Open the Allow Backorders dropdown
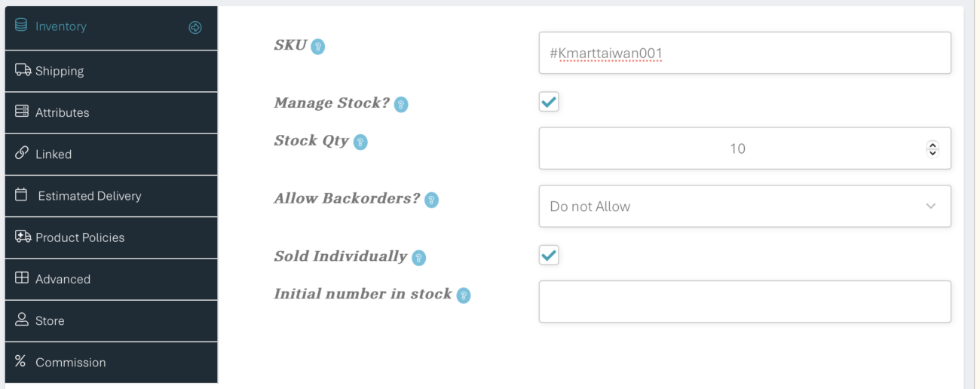The height and width of the screenshot is (389, 980). 745,206
